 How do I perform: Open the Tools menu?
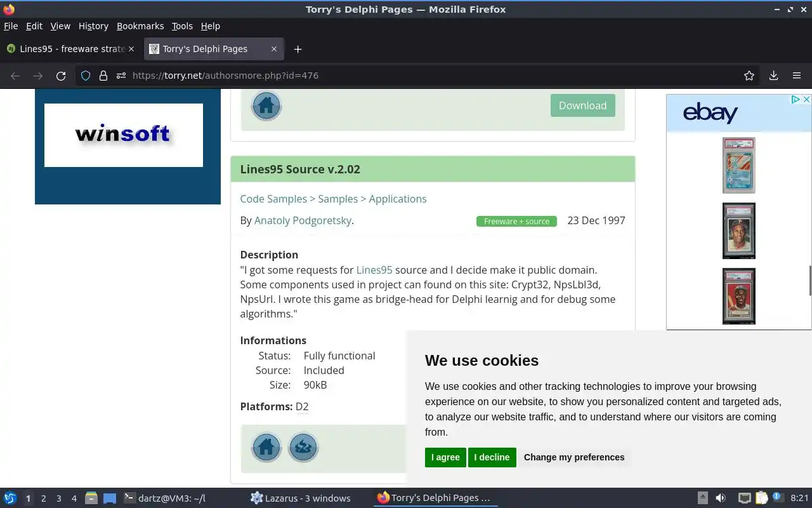click(x=182, y=26)
